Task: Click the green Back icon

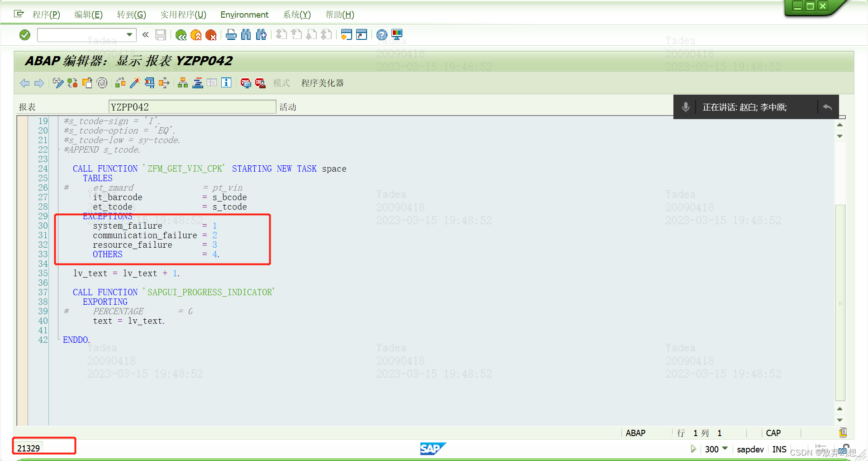Action: [x=181, y=35]
